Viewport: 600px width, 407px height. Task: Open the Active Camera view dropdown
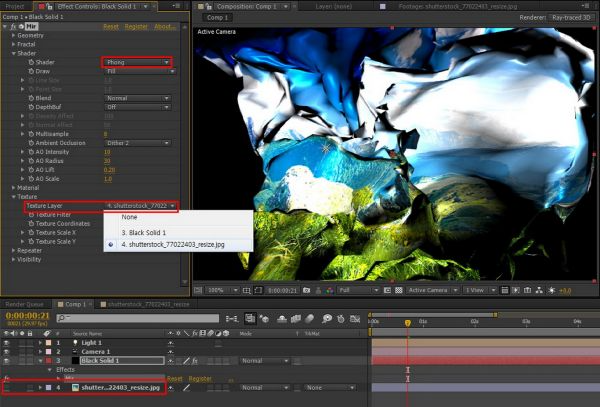click(432, 290)
